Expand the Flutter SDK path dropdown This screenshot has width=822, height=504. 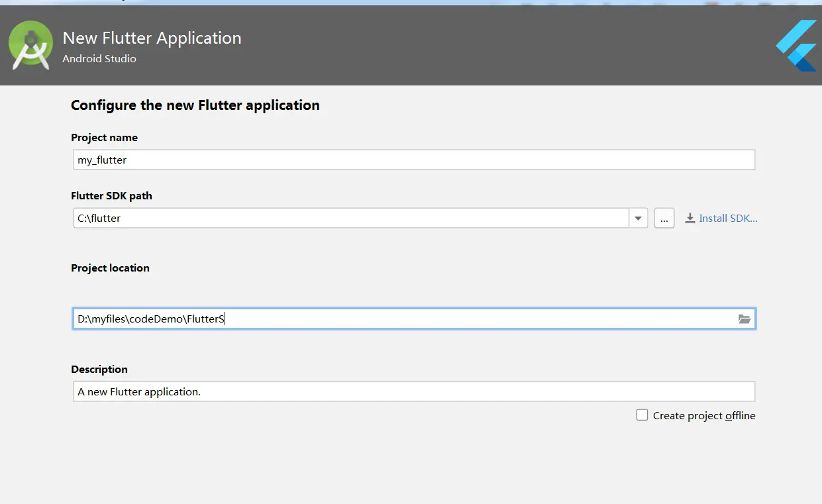point(638,218)
